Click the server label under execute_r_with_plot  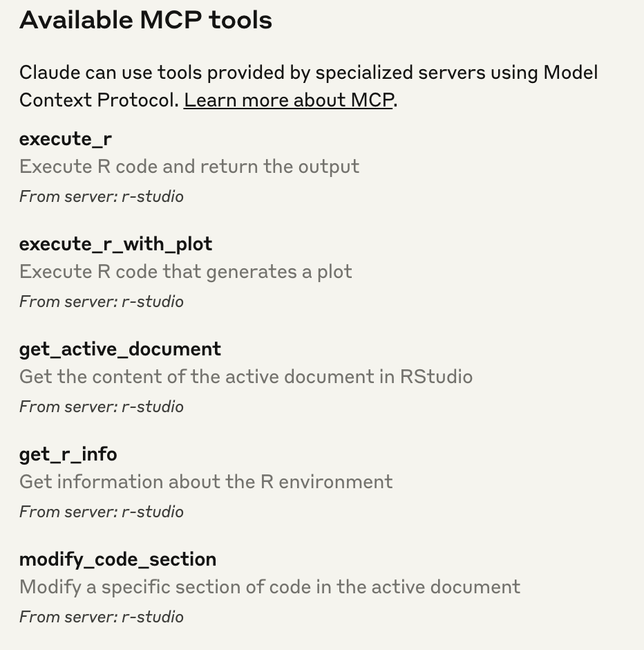pyautogui.click(x=102, y=301)
